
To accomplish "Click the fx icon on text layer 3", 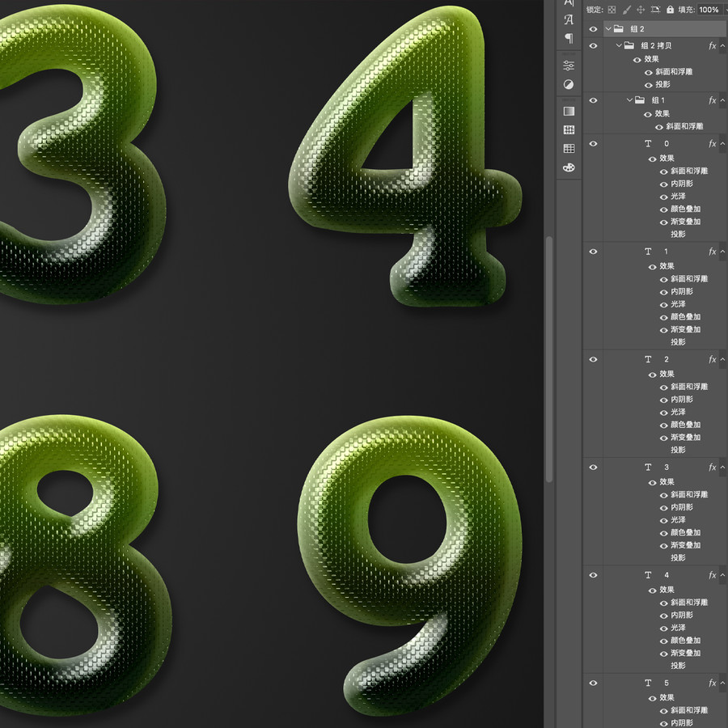I will 712,468.
